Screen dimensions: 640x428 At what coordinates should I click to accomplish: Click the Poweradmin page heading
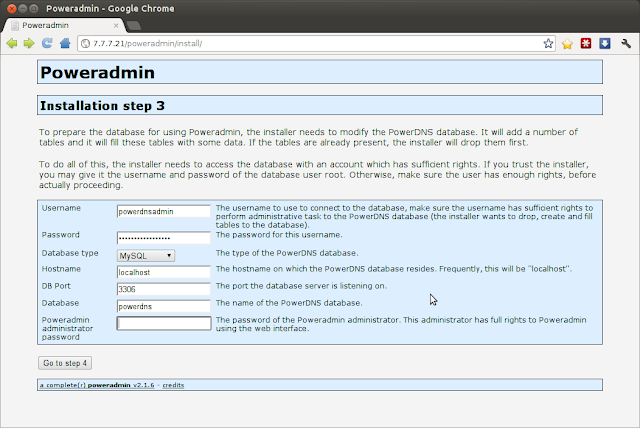98,72
